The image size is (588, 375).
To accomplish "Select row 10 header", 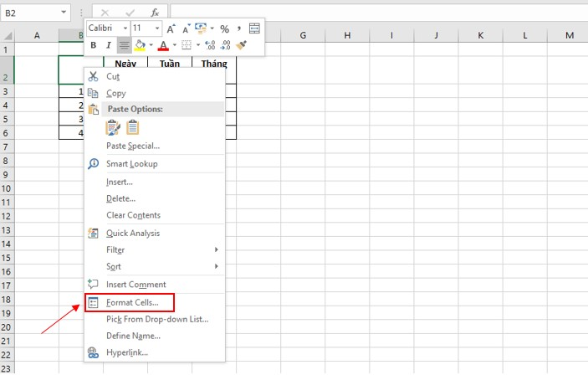I will (8, 188).
